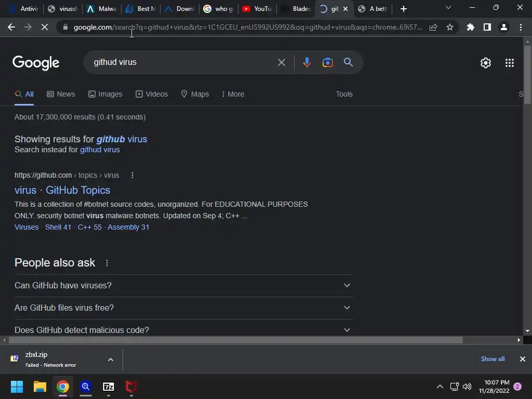
Task: Open the Chrome side panel
Action: pyautogui.click(x=487, y=27)
